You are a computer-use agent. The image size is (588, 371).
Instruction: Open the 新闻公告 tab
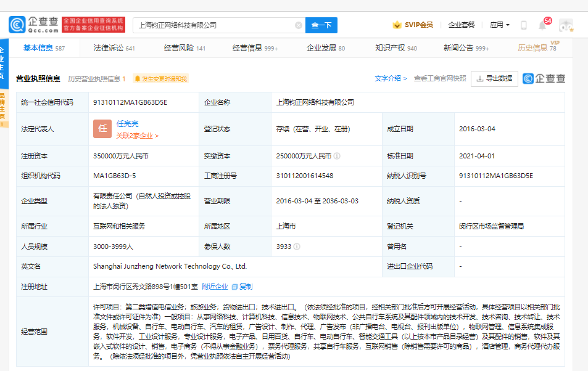tap(466, 48)
